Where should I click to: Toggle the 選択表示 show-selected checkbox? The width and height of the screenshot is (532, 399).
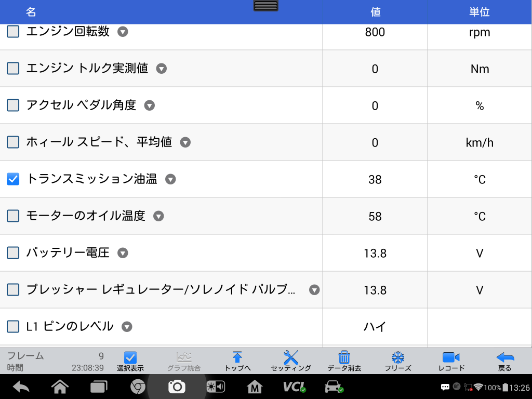tap(130, 358)
